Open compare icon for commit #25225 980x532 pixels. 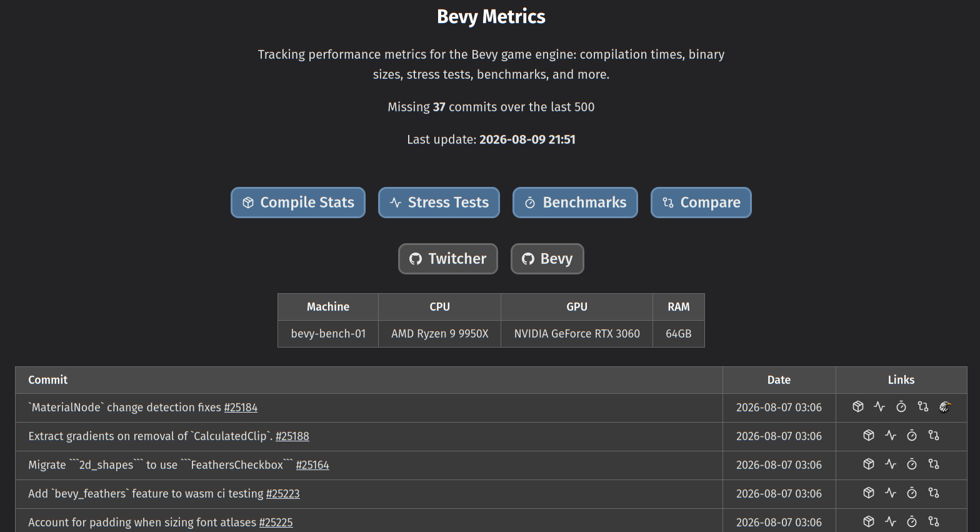point(934,521)
